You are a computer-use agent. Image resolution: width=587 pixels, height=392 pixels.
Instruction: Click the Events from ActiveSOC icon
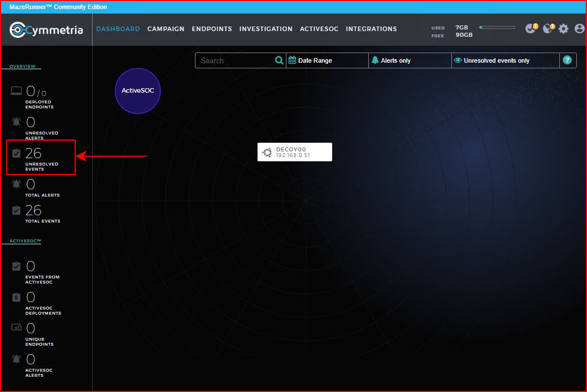(x=16, y=266)
